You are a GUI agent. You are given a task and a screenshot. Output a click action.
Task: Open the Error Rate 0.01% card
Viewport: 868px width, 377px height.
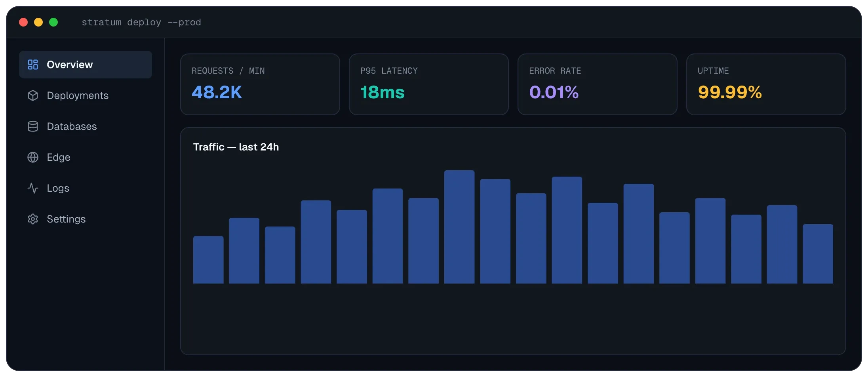598,84
